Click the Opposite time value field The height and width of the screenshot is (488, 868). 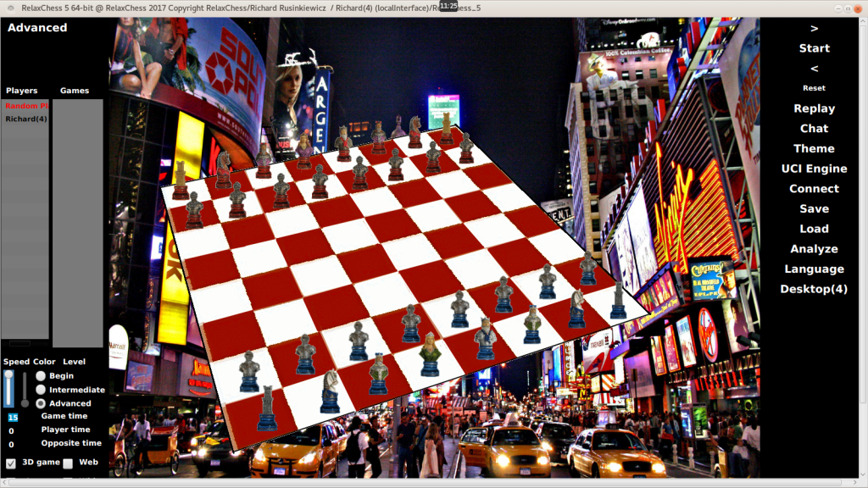pos(11,444)
